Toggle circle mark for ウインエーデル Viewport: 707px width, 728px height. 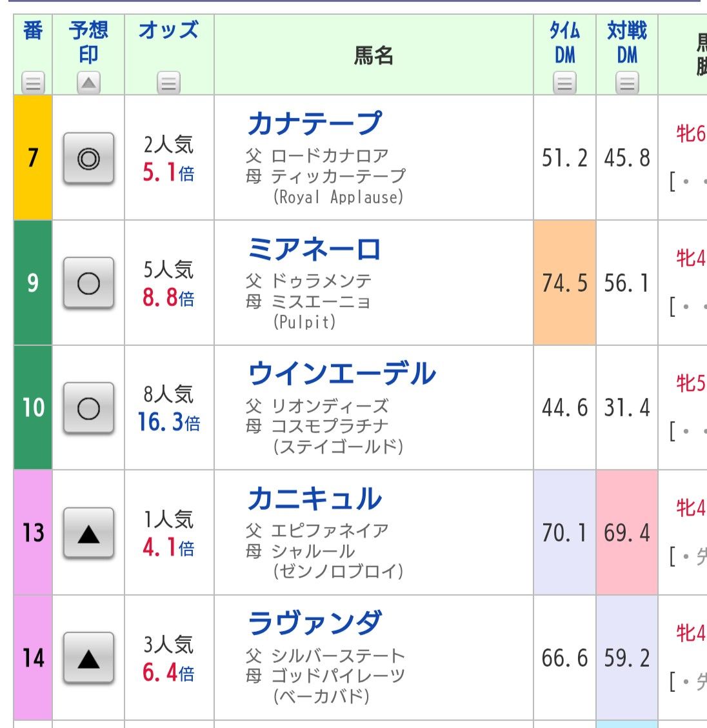pyautogui.click(x=88, y=408)
